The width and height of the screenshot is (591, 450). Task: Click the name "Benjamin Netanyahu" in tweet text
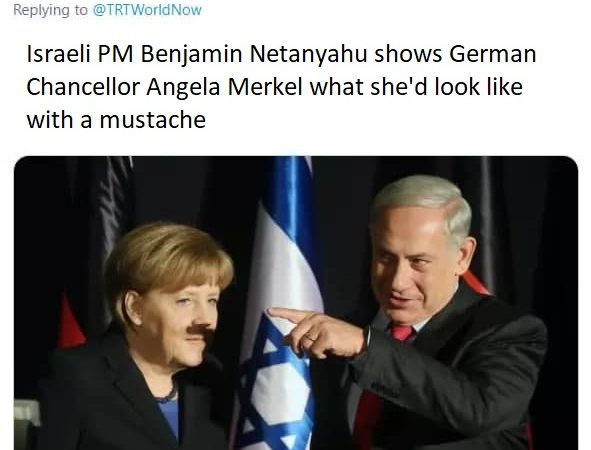coord(254,54)
